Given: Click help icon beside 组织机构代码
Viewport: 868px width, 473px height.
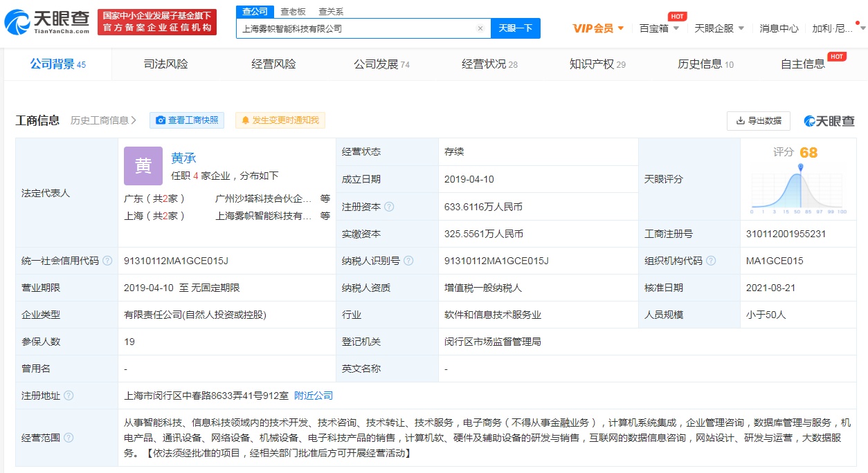Looking at the screenshot, I should tap(711, 261).
